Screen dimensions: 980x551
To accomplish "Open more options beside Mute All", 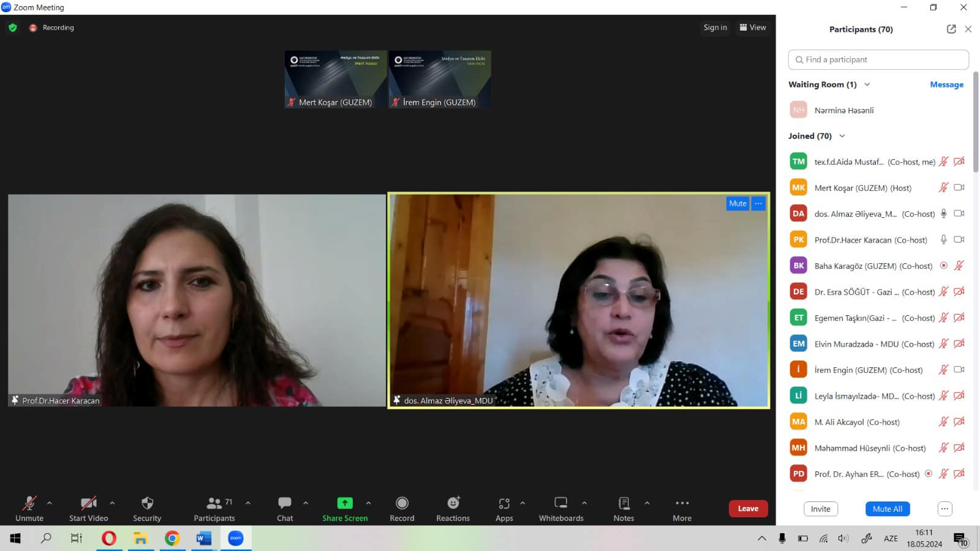I will pyautogui.click(x=944, y=509).
